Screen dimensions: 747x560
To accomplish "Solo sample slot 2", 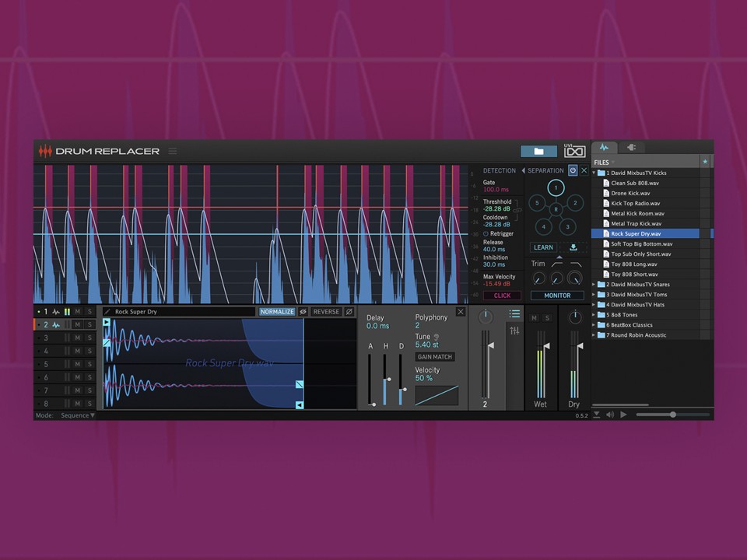I will click(x=89, y=324).
